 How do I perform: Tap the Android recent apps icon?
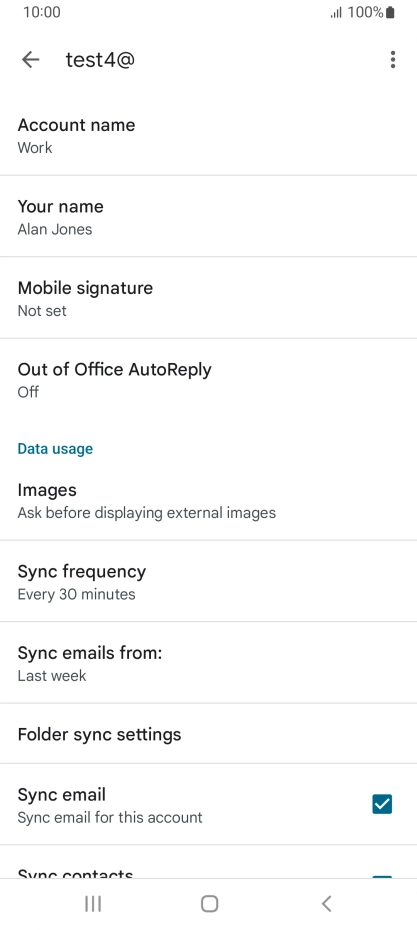(93, 903)
